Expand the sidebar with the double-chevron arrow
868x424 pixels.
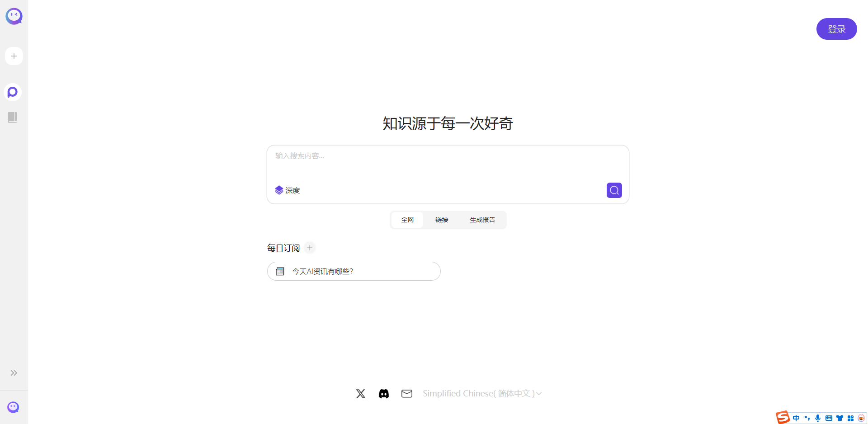[14, 373]
